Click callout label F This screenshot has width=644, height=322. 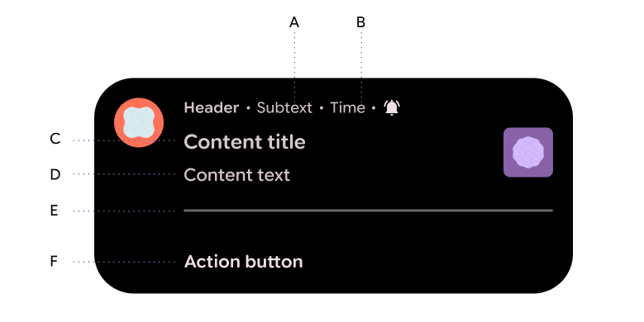point(54,261)
